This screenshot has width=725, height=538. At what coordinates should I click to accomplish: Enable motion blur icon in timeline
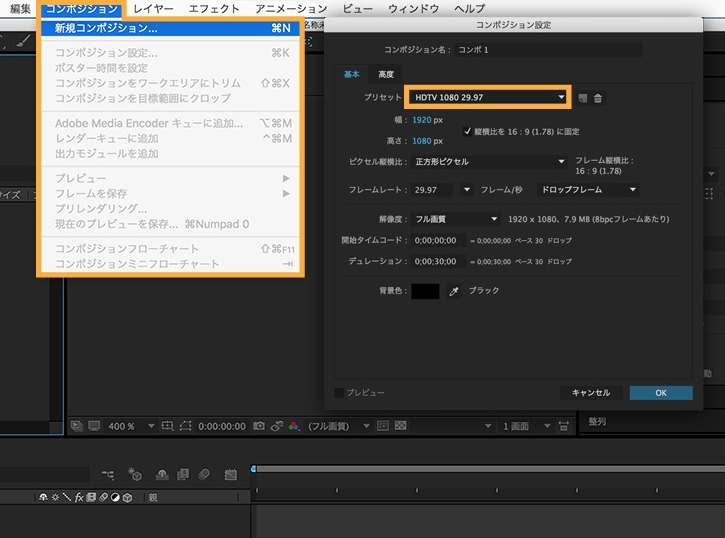pos(204,474)
